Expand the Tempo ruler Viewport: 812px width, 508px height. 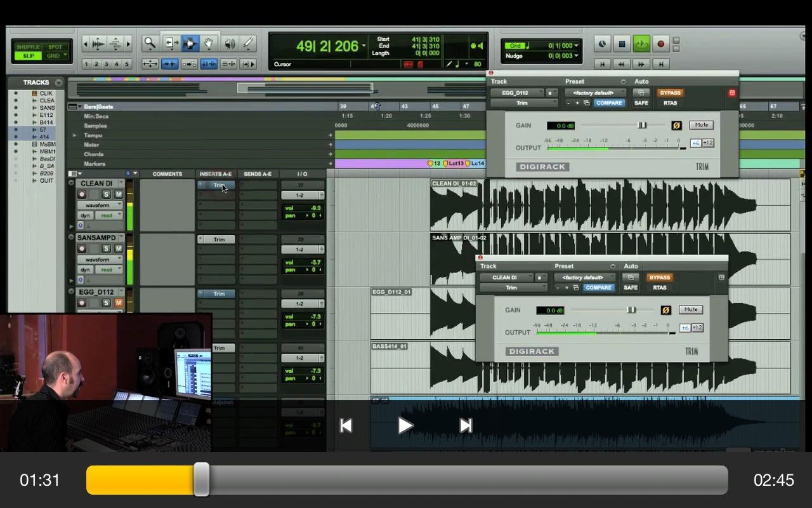pos(75,135)
